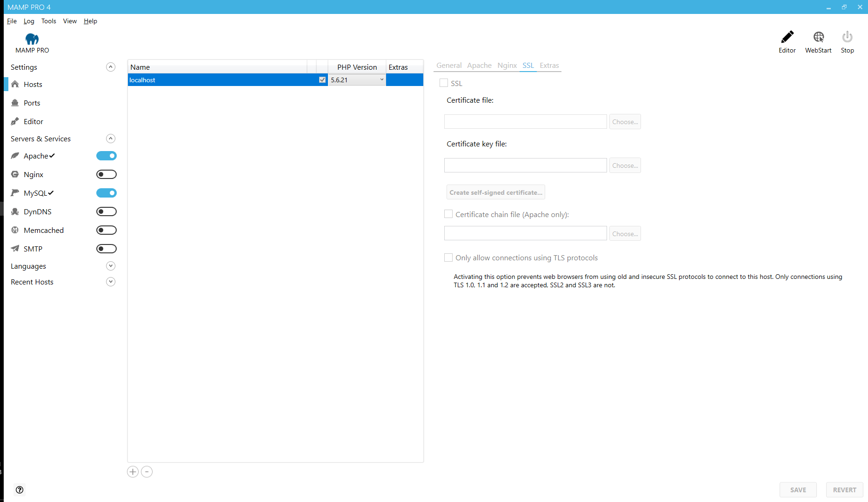This screenshot has height=502, width=868.
Task: Click the Certificate key file input field
Action: [526, 165]
